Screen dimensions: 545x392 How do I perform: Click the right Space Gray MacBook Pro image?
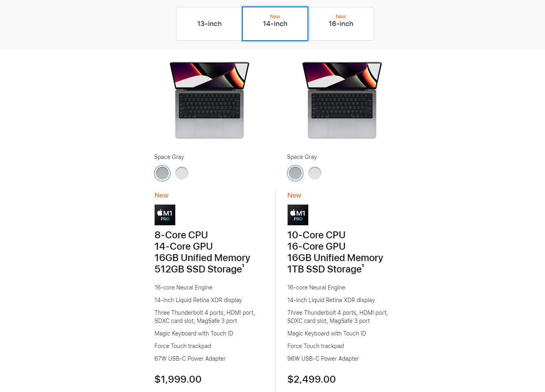(342, 100)
